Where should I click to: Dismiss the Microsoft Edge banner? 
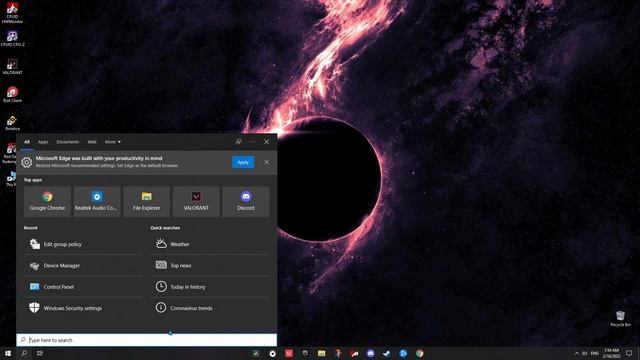pyautogui.click(x=267, y=162)
